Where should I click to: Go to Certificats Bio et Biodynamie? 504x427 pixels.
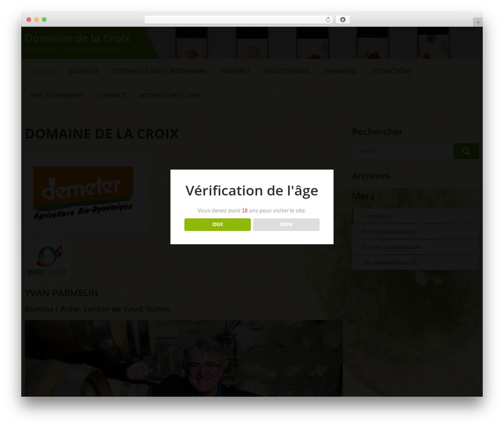click(160, 71)
